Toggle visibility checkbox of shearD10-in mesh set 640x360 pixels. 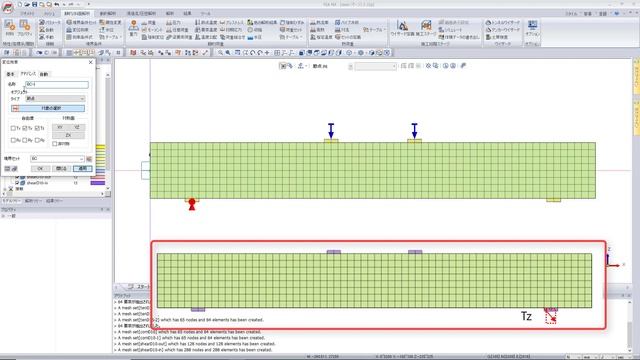click(17, 183)
